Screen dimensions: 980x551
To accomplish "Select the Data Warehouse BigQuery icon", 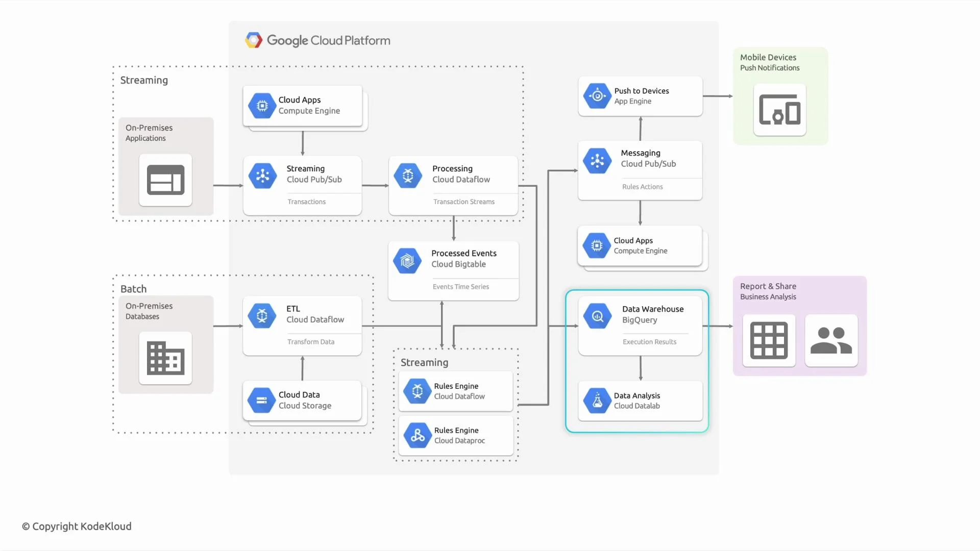I will 597,316.
